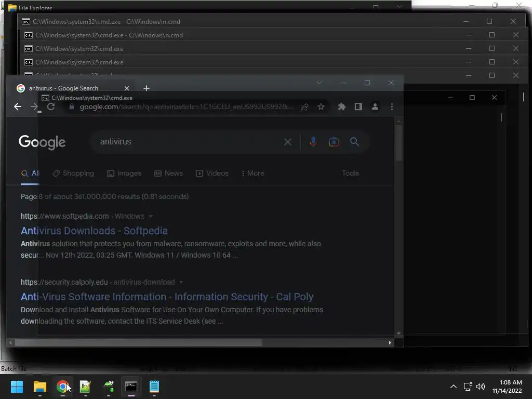532x399 pixels.
Task: Show hidden tray icons
Action: tap(453, 387)
